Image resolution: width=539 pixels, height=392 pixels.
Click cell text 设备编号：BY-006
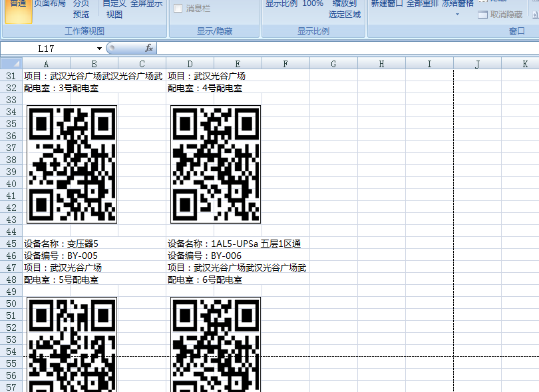tap(204, 256)
